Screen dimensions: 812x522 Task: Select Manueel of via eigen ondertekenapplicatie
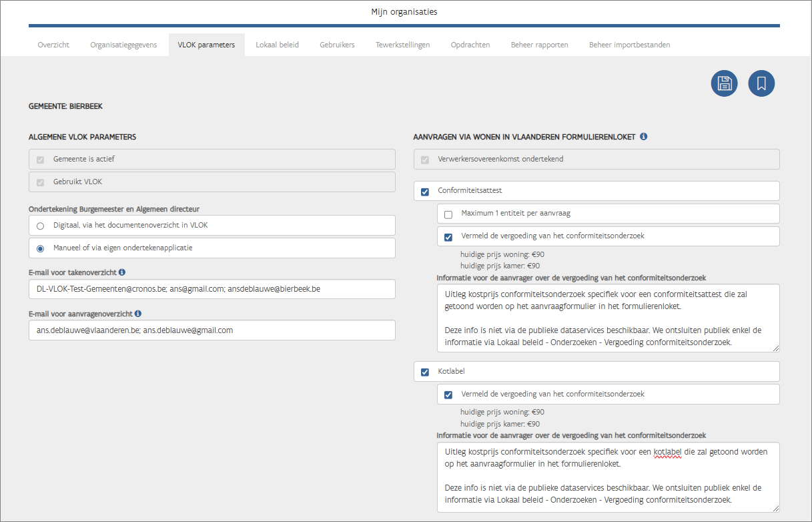pyautogui.click(x=41, y=248)
